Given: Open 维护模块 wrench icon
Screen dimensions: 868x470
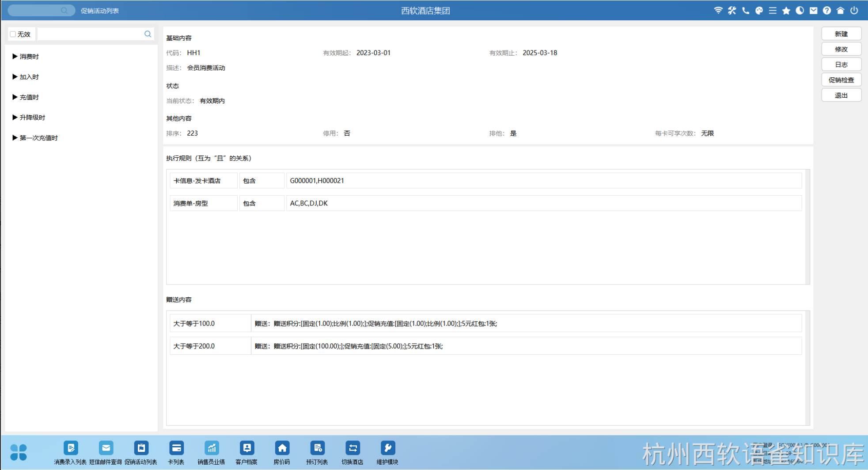Looking at the screenshot, I should (x=387, y=448).
